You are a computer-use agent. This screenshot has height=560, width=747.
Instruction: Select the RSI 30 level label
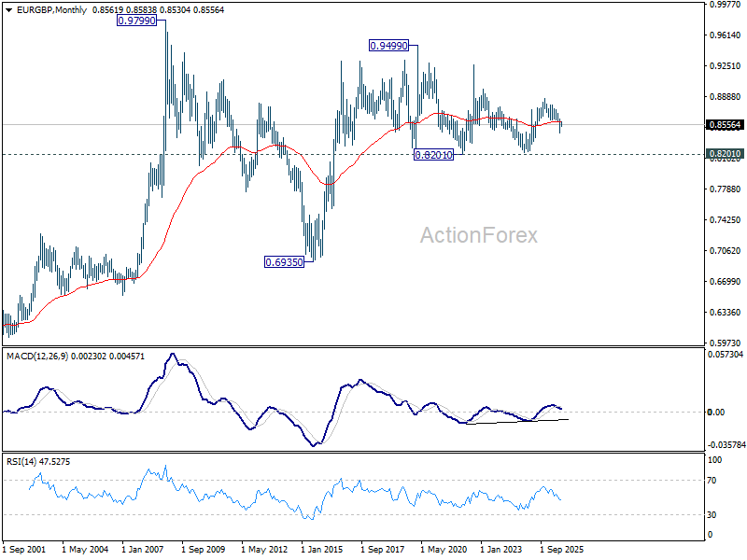tap(712, 515)
